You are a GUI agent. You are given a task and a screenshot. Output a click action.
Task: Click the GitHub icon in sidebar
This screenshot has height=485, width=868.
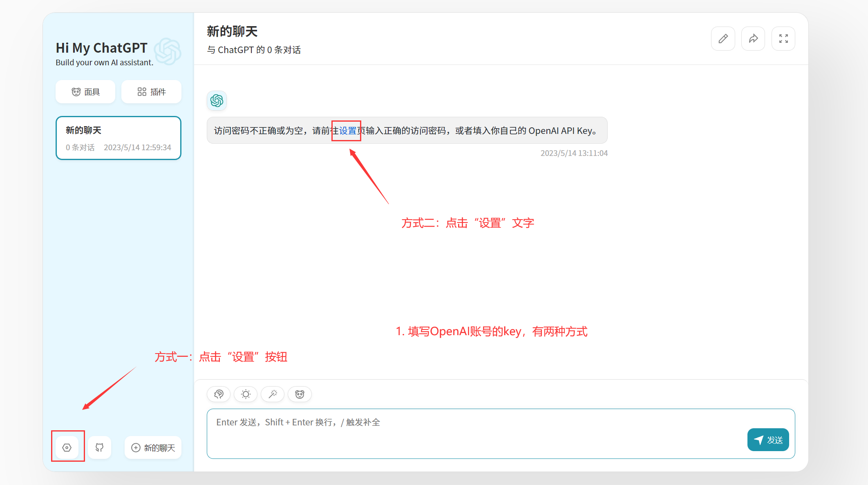click(99, 447)
